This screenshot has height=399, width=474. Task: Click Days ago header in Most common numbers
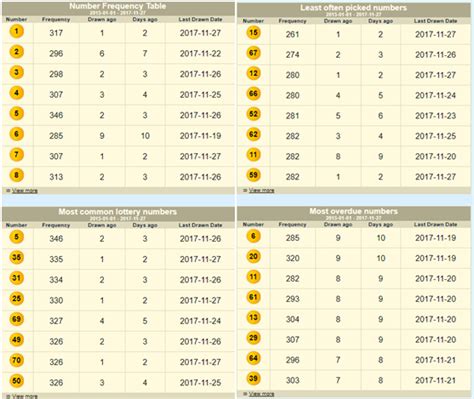pyautogui.click(x=145, y=225)
